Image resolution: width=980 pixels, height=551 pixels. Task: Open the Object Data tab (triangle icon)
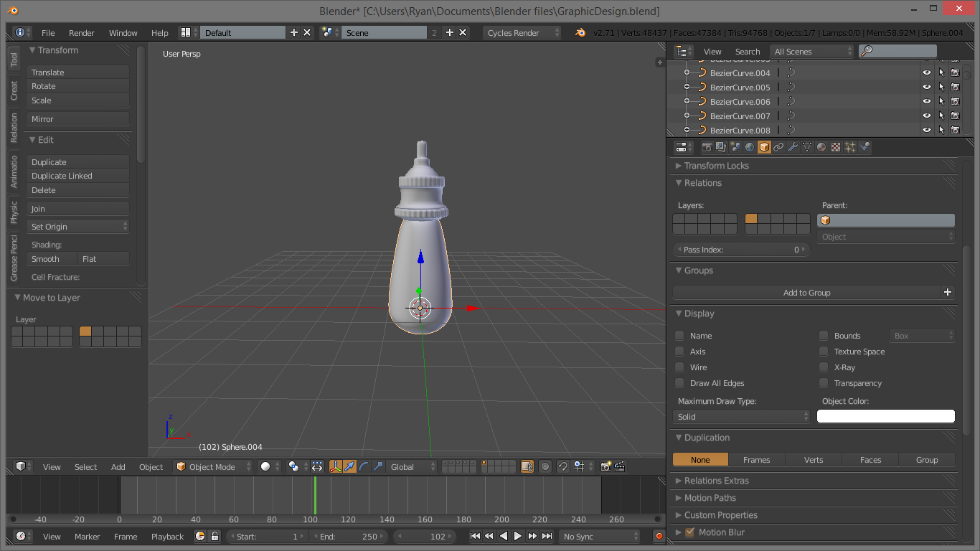(807, 147)
